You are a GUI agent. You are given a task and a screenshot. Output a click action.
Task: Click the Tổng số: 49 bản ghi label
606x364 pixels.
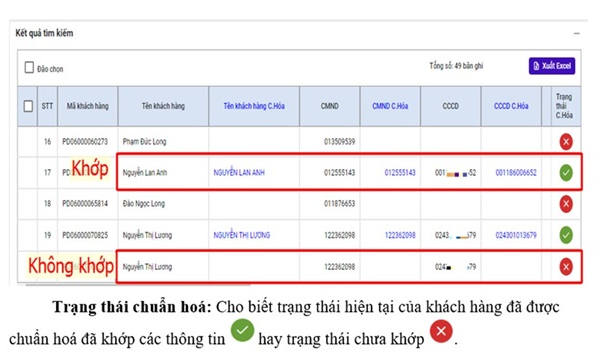click(x=456, y=66)
